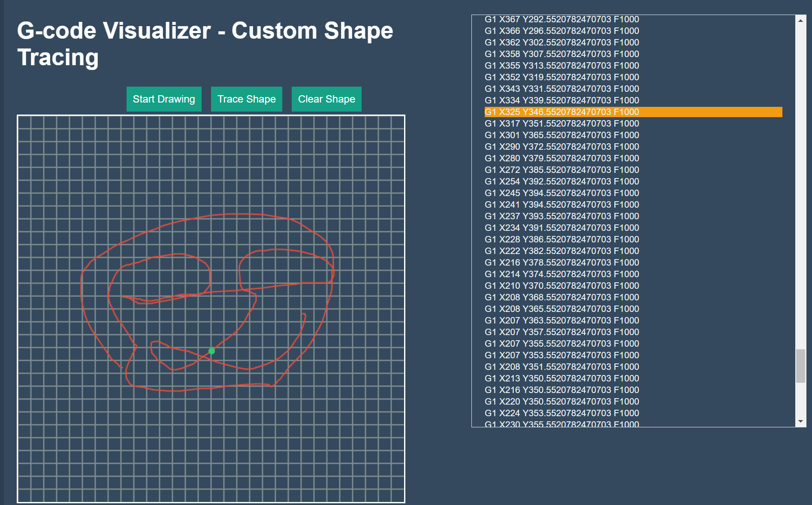
Task: Click the green tracer dot on the canvas
Action: coord(211,351)
